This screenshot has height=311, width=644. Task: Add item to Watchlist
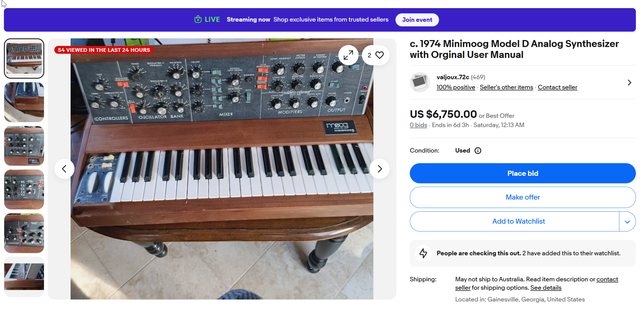point(518,221)
